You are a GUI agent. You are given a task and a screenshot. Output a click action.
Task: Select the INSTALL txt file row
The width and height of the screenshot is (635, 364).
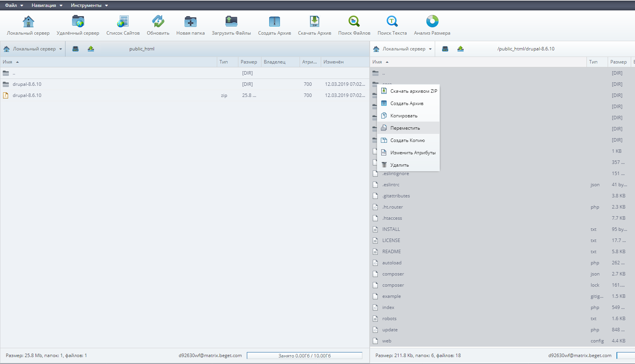(502, 229)
